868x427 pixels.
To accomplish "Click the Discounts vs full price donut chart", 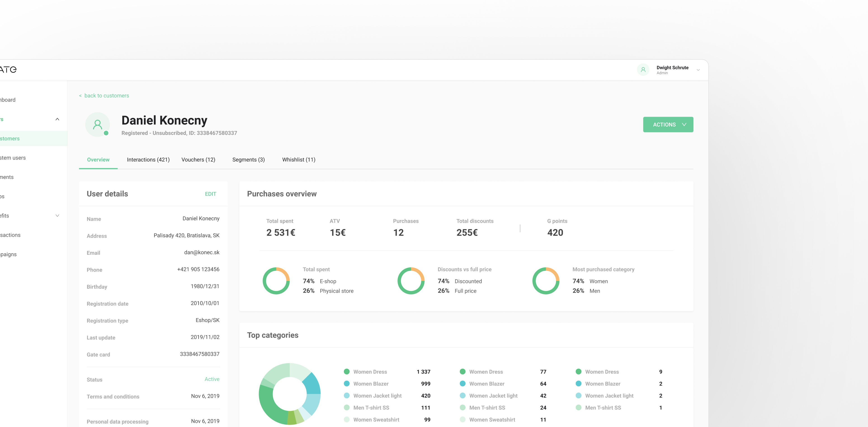I will [x=411, y=281].
